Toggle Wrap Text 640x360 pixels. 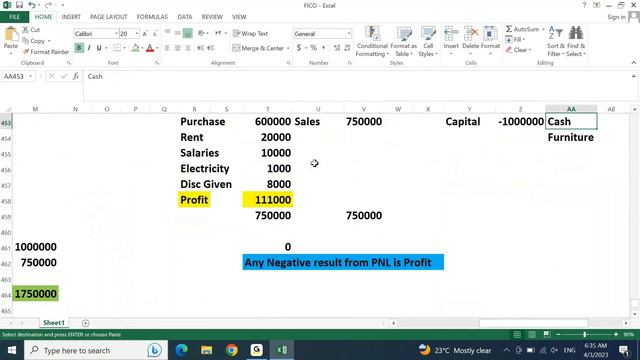point(251,33)
